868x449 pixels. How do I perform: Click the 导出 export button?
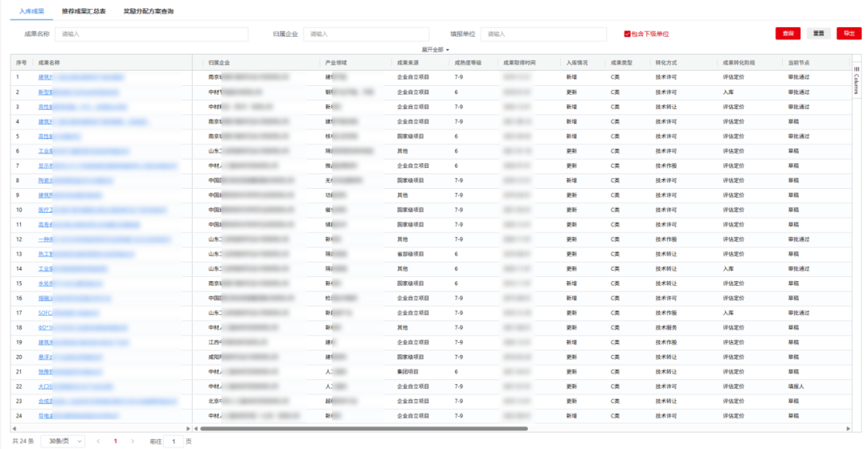[x=847, y=34]
